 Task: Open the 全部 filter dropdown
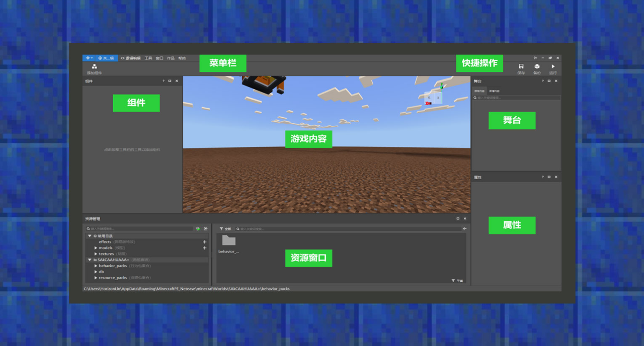coord(225,229)
